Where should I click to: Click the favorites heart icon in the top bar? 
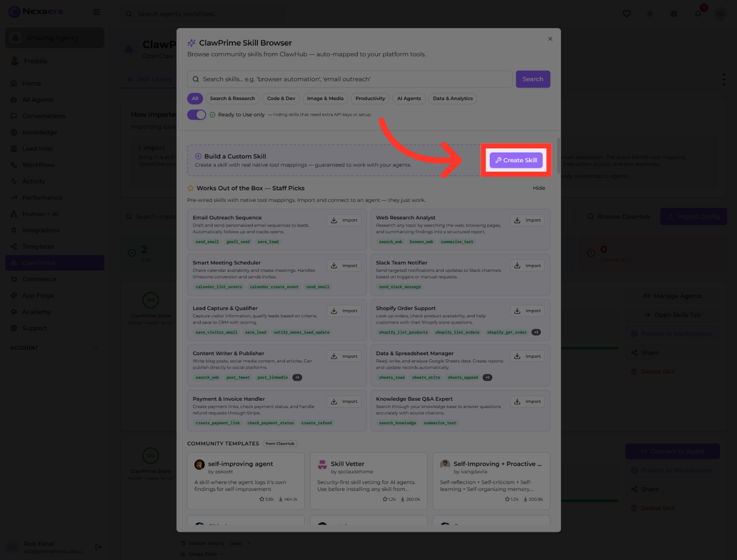click(627, 14)
